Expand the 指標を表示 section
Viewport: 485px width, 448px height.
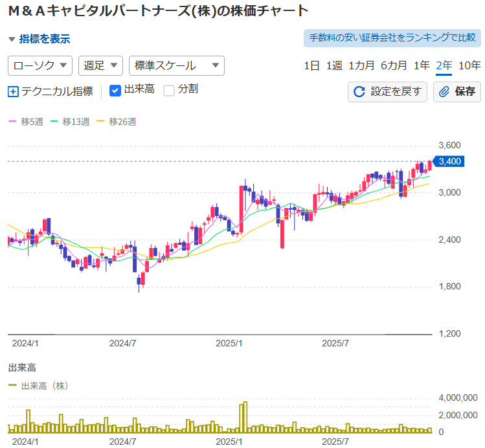(x=39, y=39)
